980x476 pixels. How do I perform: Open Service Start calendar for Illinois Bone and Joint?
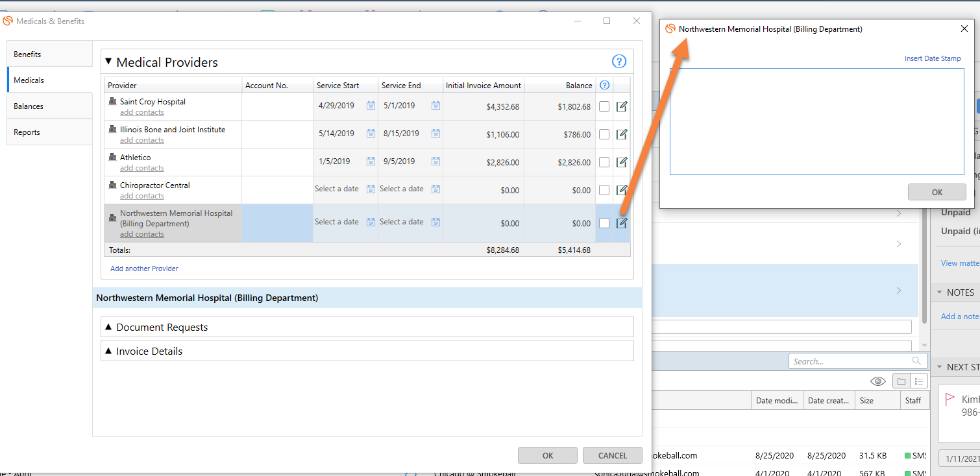pos(371,134)
